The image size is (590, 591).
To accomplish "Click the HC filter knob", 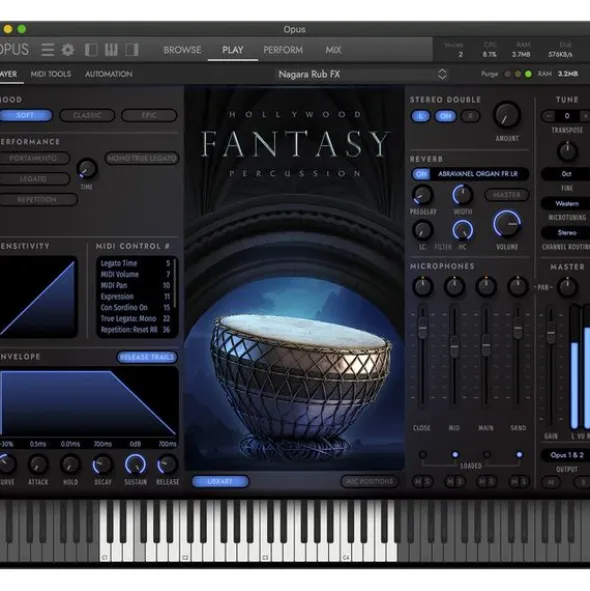I will point(463,230).
